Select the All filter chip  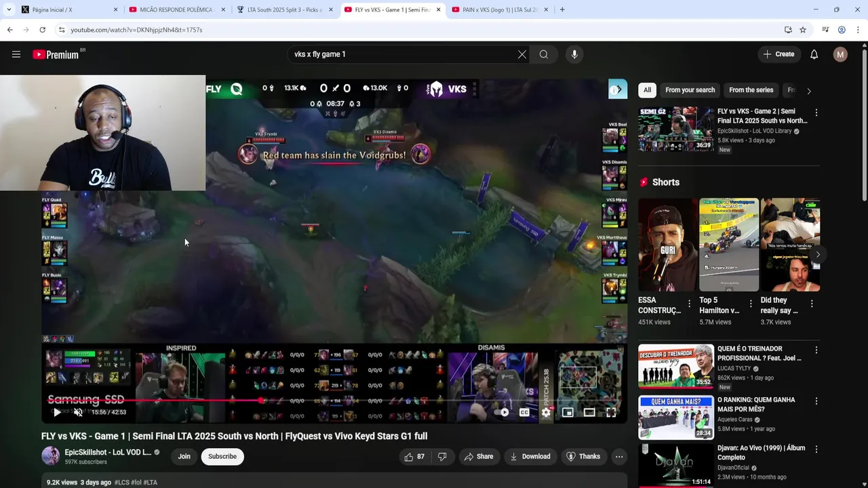click(x=647, y=90)
